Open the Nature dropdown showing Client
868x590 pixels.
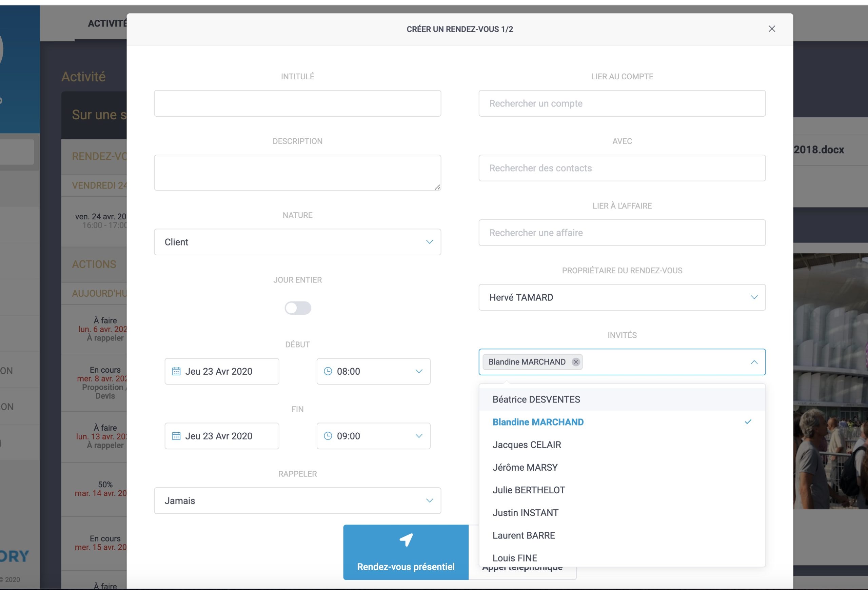pyautogui.click(x=297, y=242)
